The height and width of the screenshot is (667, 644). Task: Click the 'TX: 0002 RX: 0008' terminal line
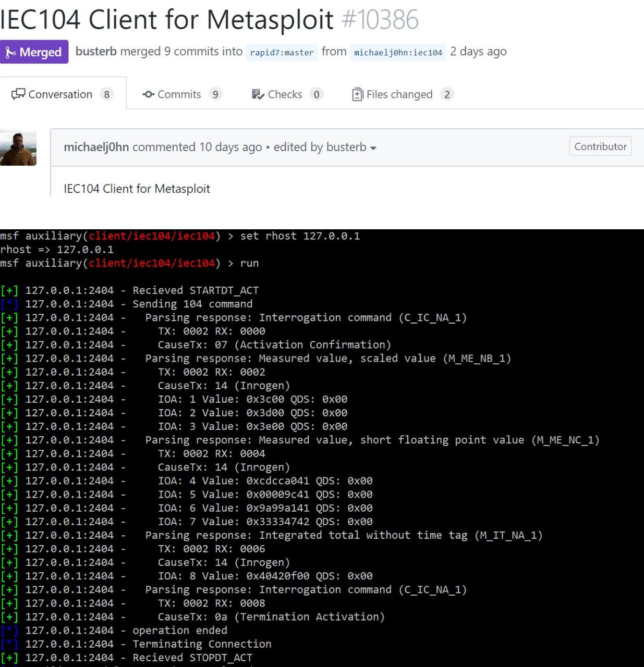(212, 603)
